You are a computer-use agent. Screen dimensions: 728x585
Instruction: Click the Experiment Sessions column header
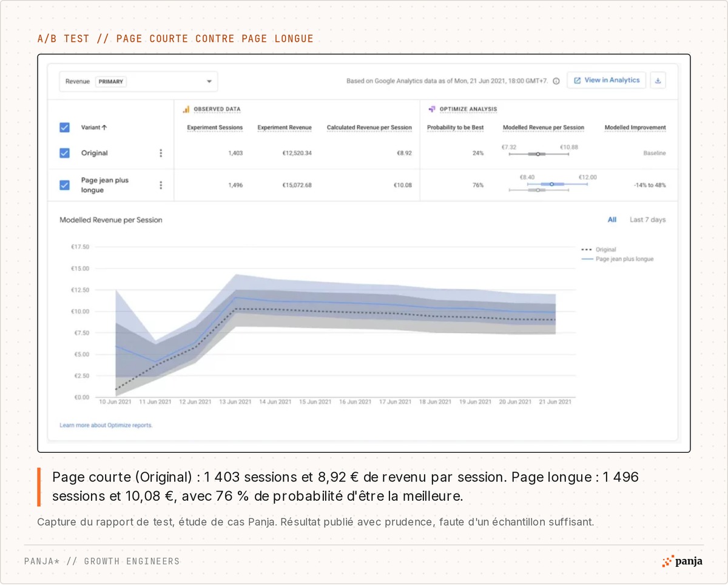[215, 128]
